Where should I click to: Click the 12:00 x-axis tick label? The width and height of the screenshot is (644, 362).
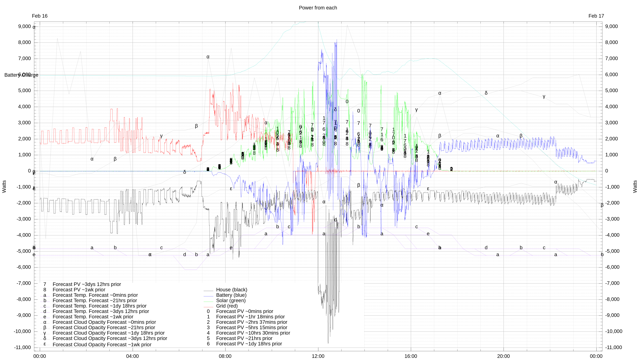[318, 356]
